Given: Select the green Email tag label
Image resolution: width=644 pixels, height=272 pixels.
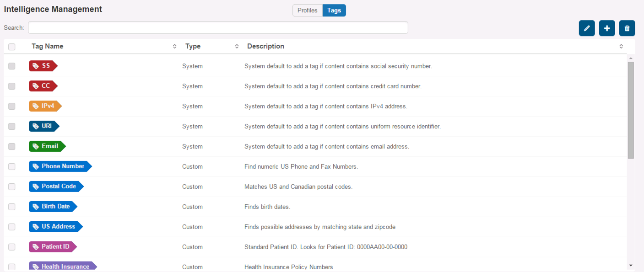Looking at the screenshot, I should (47, 146).
